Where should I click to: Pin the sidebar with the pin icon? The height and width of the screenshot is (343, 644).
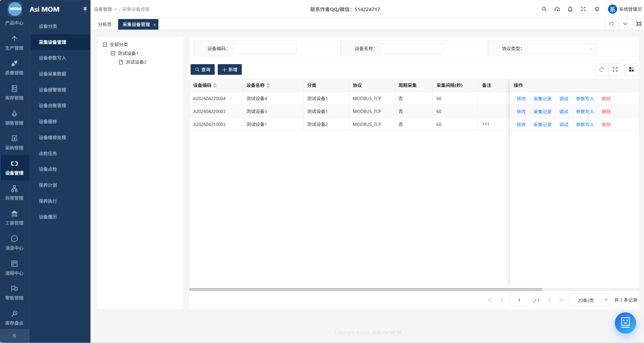coord(85,9)
